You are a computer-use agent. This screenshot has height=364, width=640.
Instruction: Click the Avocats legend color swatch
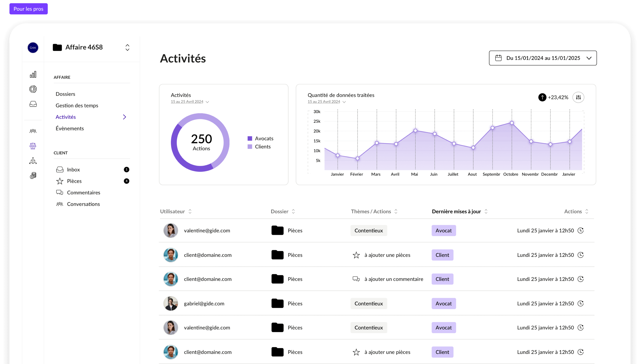click(x=250, y=138)
